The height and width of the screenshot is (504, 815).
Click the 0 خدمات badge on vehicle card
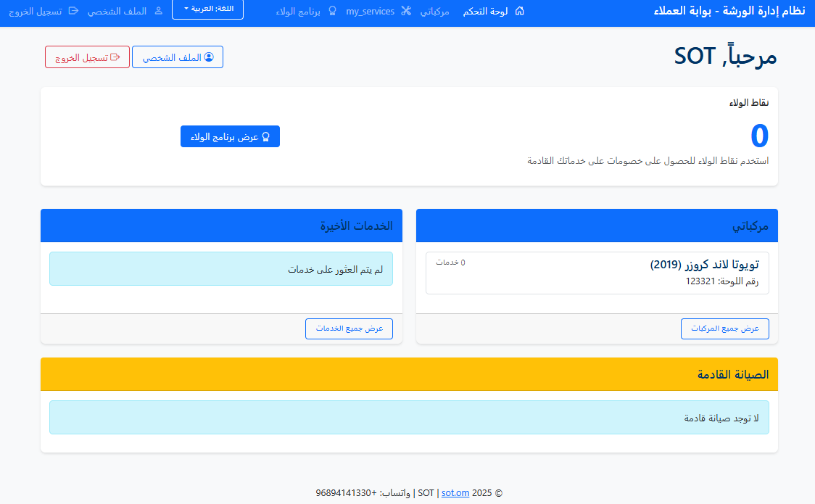point(450,263)
